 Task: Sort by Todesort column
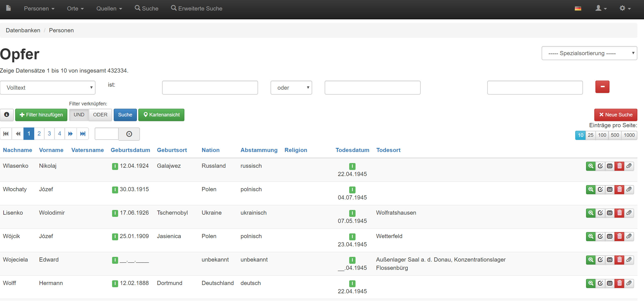tap(388, 150)
